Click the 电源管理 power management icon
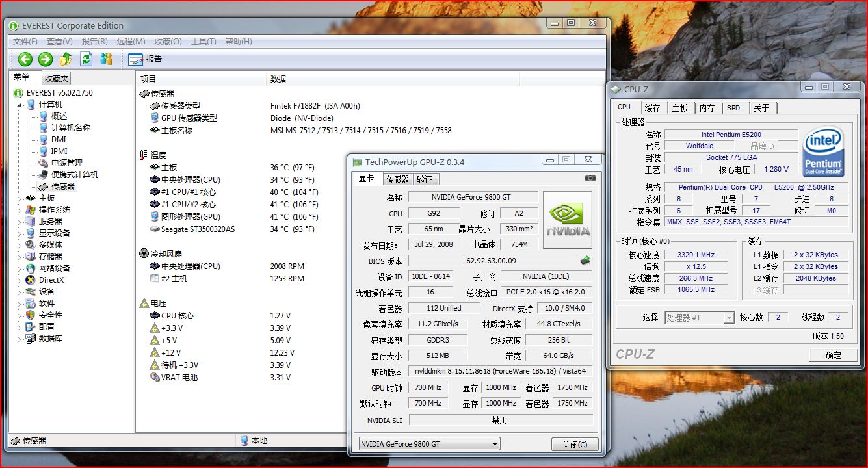868x468 pixels. 43,163
